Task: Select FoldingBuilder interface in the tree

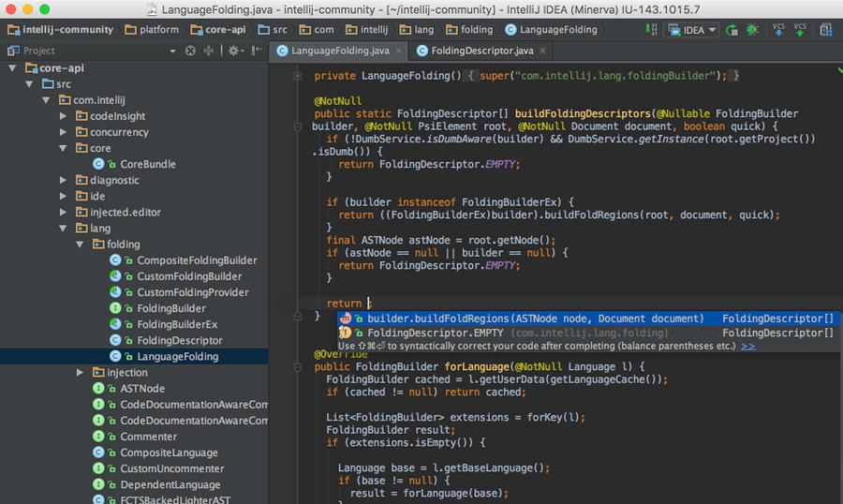Action: (x=134, y=308)
